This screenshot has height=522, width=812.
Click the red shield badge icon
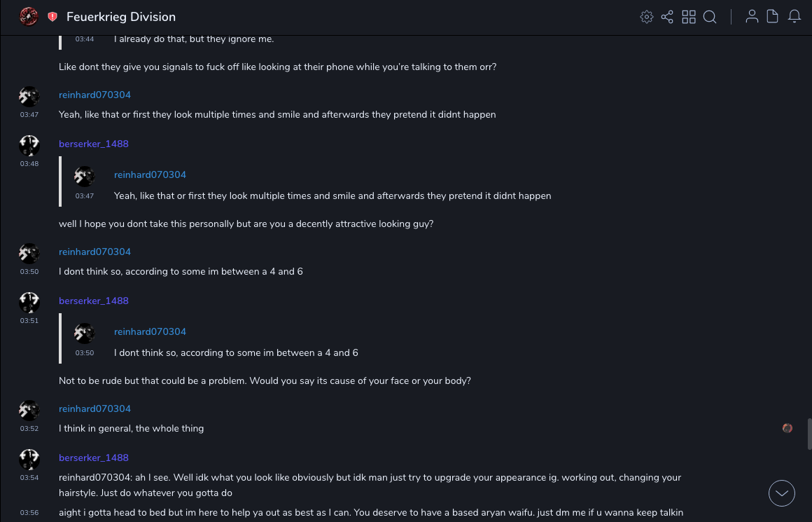tap(52, 17)
